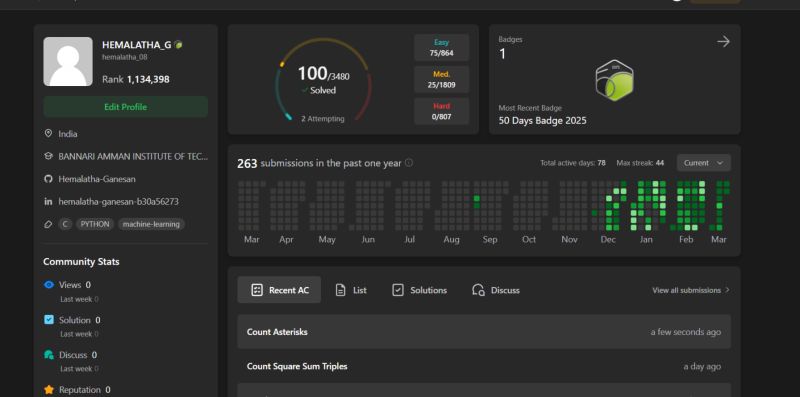Click the blue checkbox Solution icon
Screen dimensions: 800x397
(x=49, y=320)
